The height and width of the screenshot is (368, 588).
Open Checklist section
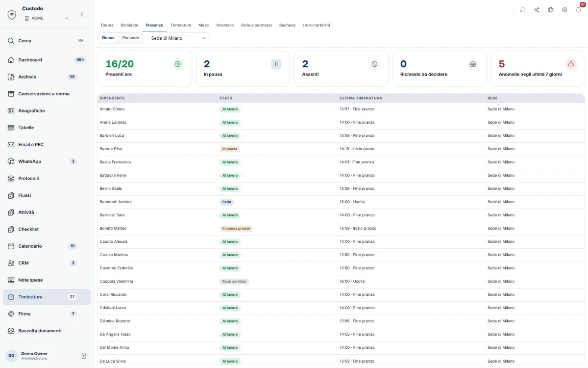tap(47, 229)
